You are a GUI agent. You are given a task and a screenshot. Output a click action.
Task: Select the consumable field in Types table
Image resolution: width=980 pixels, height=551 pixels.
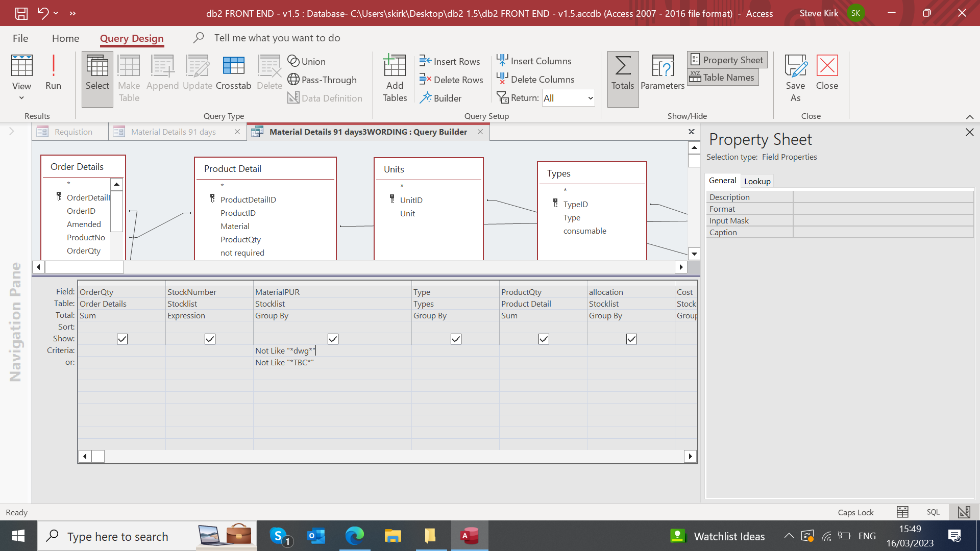(584, 231)
